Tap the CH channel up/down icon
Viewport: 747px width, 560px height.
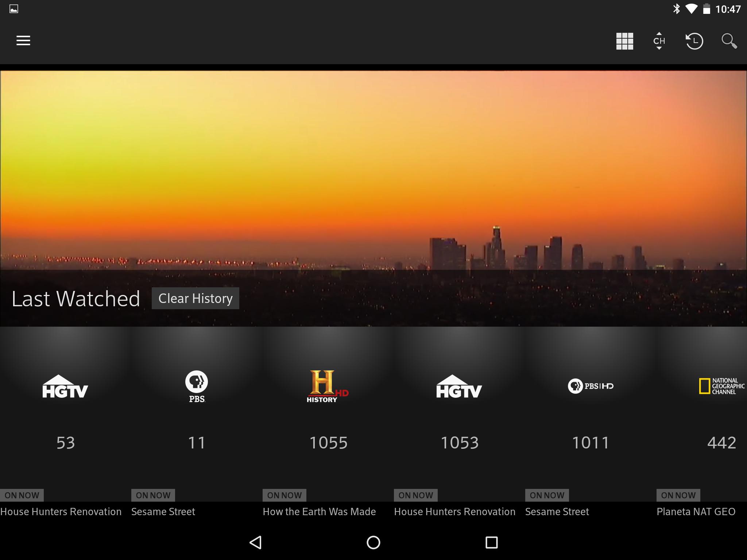[659, 41]
